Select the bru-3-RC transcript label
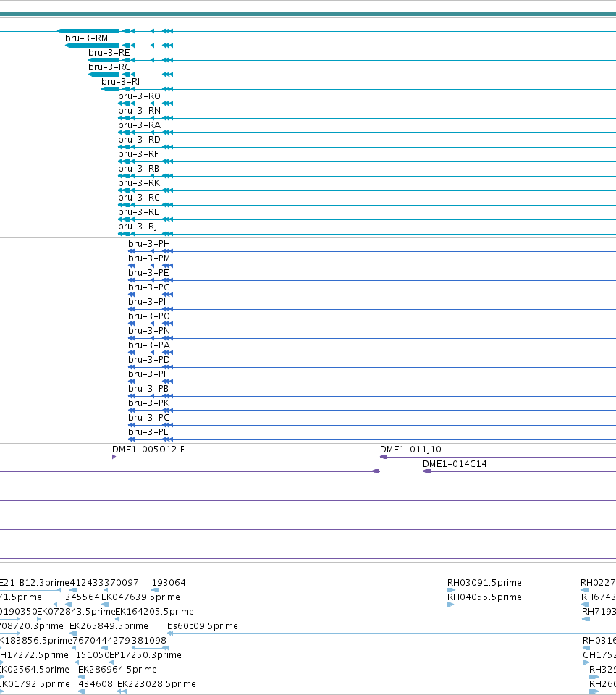The image size is (616, 695). (139, 198)
